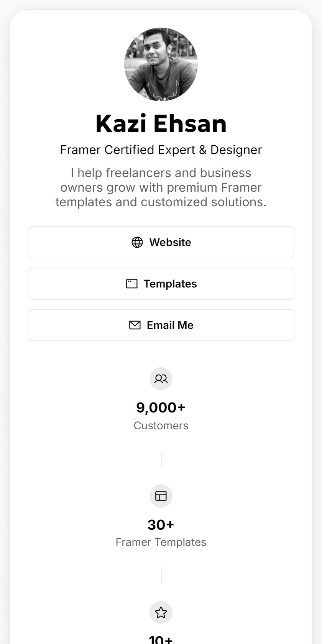Image resolution: width=322 pixels, height=644 pixels.
Task: Click the Email Me text label
Action: click(170, 325)
